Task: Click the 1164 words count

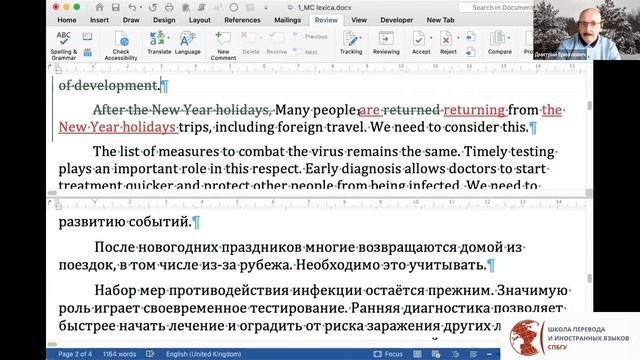Action: (119, 354)
